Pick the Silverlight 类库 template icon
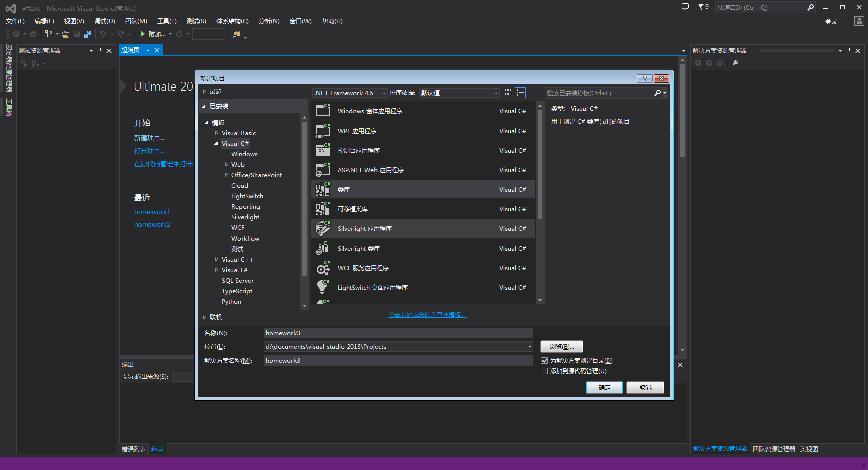Screen dimensions: 868x470 tap(323, 248)
